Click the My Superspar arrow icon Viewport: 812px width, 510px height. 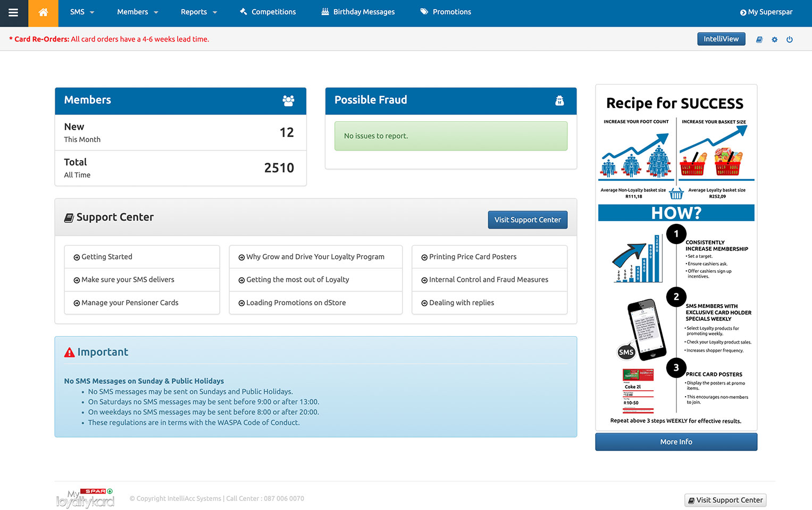(743, 12)
